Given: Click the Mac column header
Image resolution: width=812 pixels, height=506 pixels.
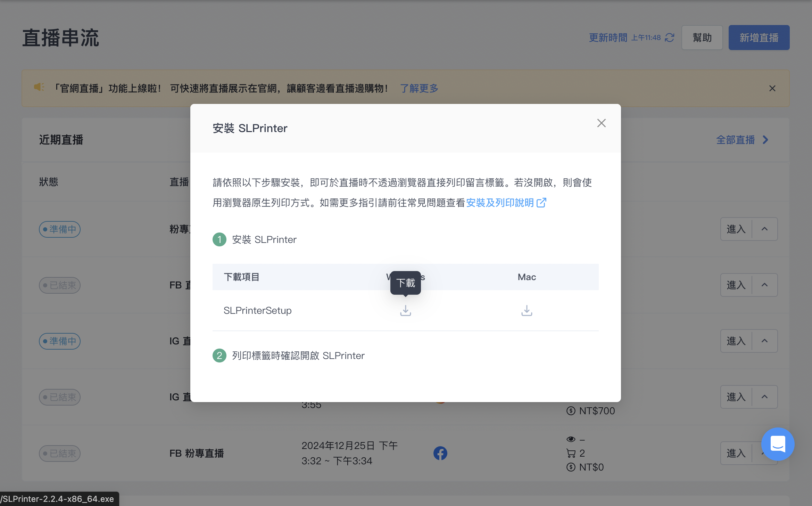Looking at the screenshot, I should click(527, 277).
